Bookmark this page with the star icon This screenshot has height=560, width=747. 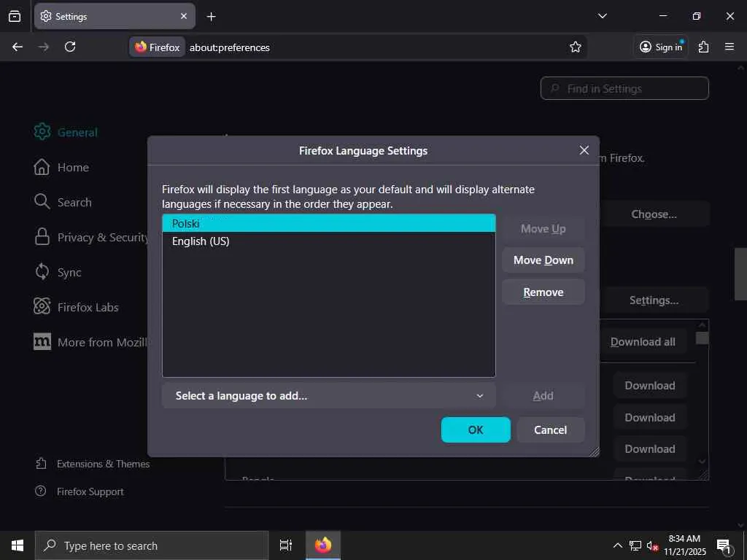(x=576, y=47)
